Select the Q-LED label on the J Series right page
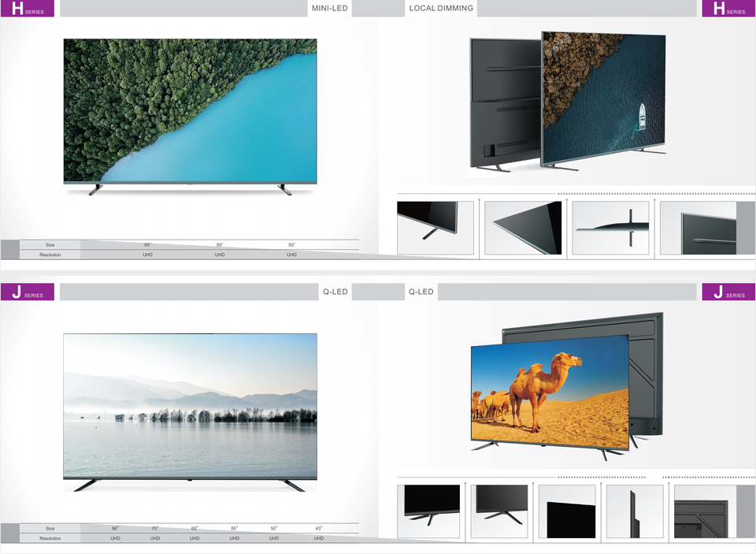756x554 pixels. pyautogui.click(x=421, y=292)
